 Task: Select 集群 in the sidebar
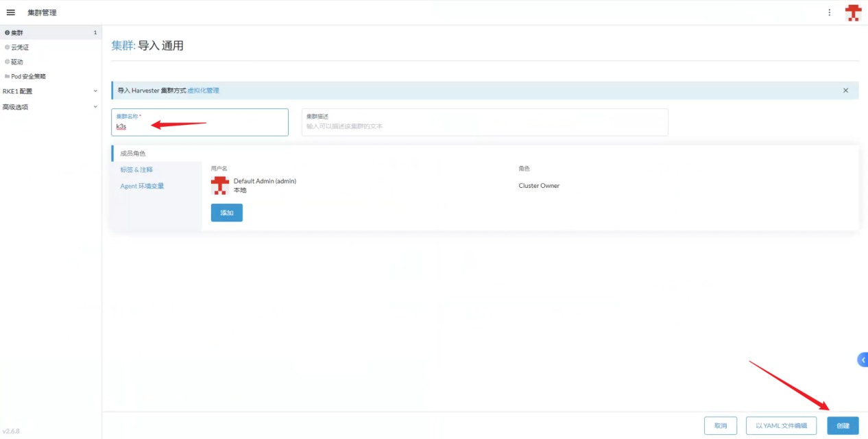tap(17, 33)
